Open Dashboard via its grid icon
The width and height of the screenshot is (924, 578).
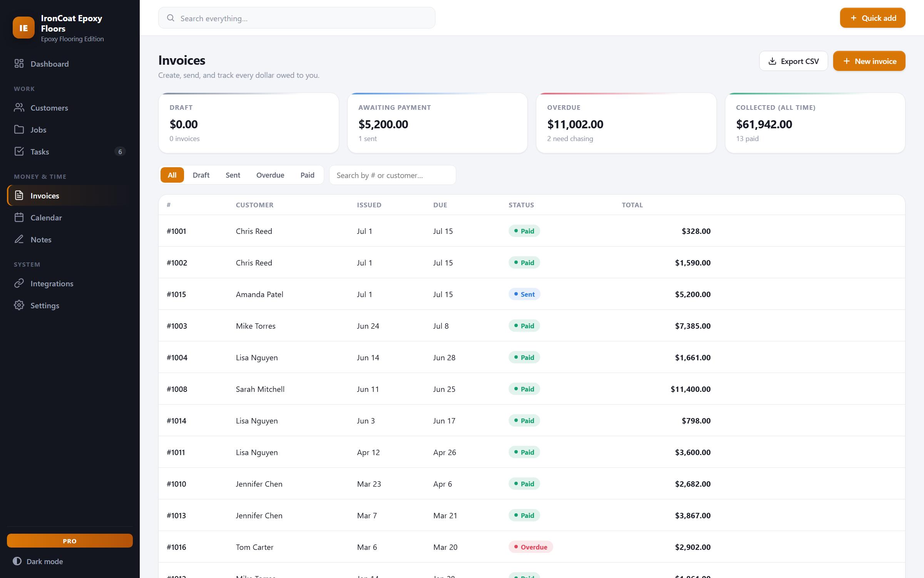[x=19, y=64]
